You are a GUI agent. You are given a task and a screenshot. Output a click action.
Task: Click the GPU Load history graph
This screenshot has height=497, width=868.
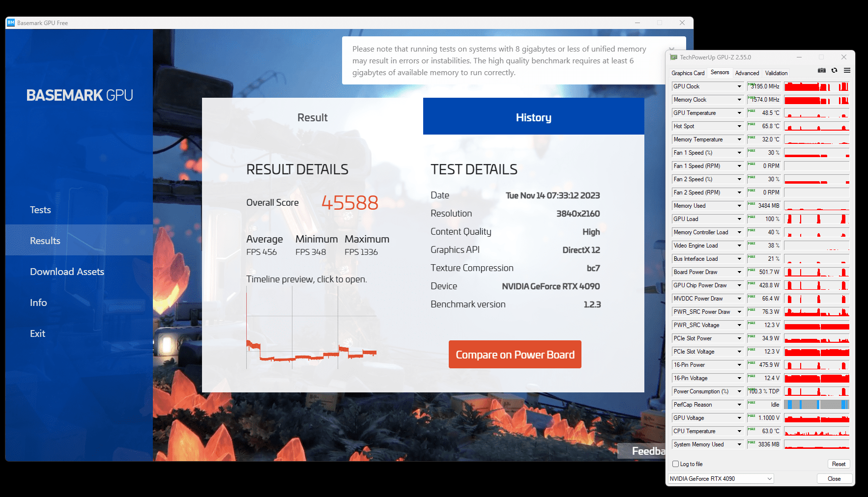817,219
